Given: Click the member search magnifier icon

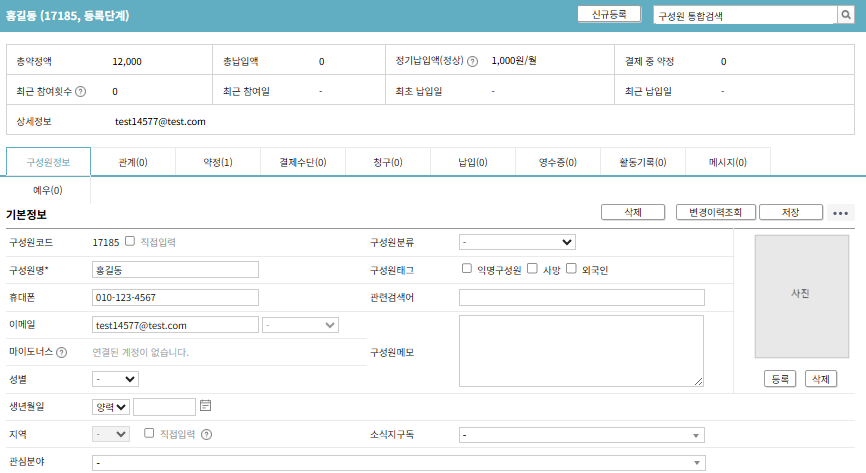Looking at the screenshot, I should [x=846, y=15].
